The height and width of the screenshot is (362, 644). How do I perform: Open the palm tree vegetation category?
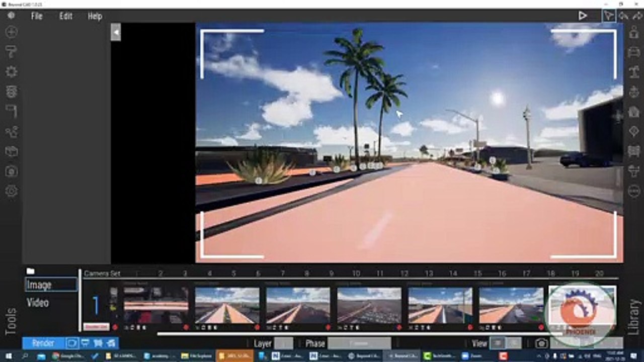point(634,71)
